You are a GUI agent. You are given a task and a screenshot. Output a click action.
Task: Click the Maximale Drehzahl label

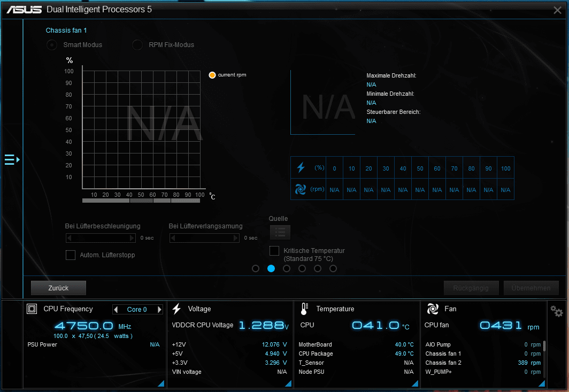391,75
